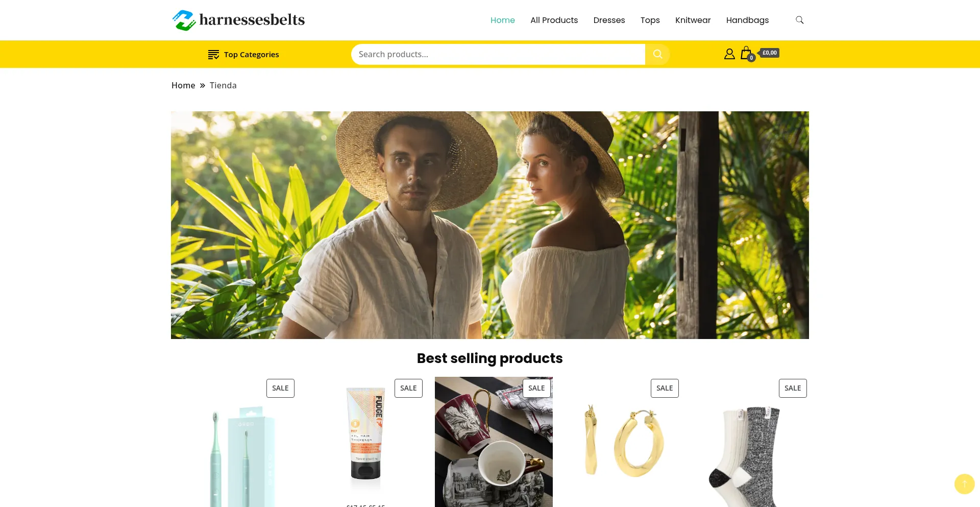
Task: Click the scroll-to-top arrow button
Action: tap(964, 484)
